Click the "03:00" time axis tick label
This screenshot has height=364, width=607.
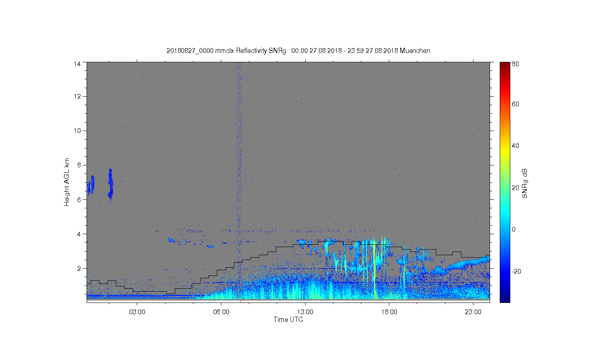(137, 312)
